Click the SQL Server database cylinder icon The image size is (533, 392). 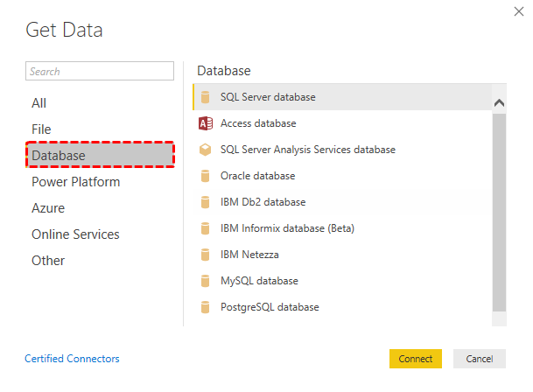click(205, 97)
